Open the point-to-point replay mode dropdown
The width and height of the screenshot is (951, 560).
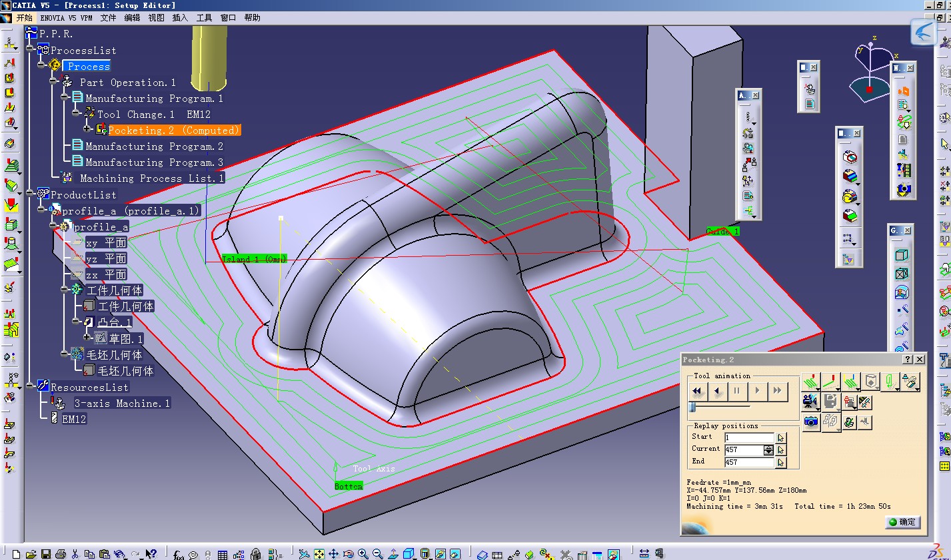[831, 382]
